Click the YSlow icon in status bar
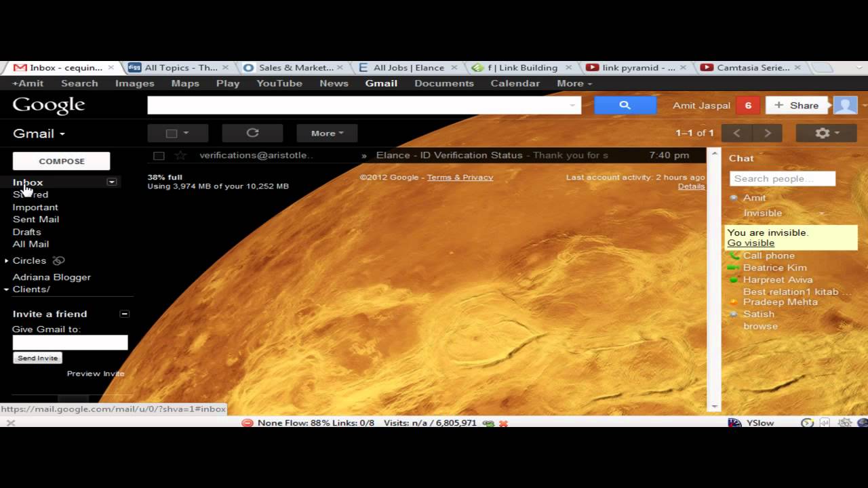 (x=734, y=422)
